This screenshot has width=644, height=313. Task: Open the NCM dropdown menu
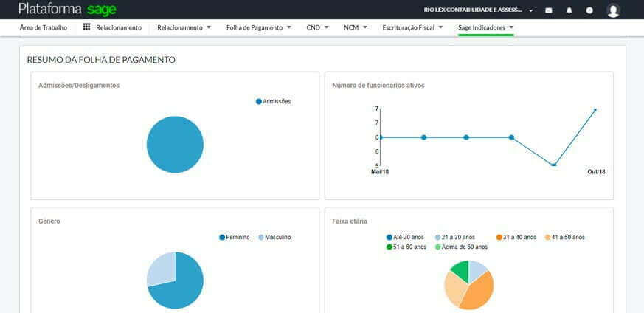(355, 27)
